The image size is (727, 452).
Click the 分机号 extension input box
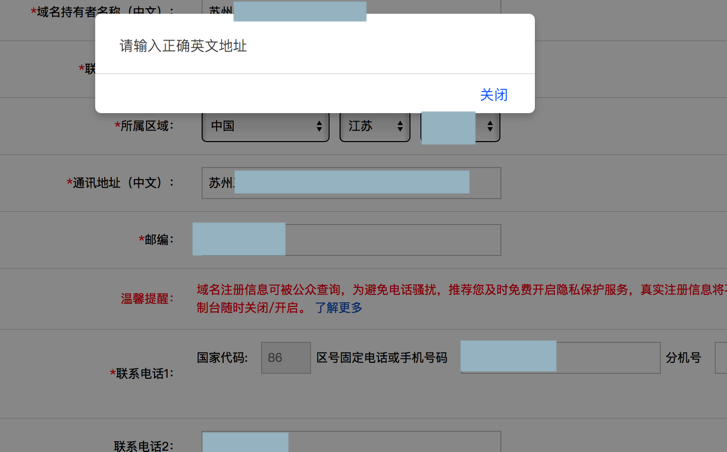click(x=721, y=358)
